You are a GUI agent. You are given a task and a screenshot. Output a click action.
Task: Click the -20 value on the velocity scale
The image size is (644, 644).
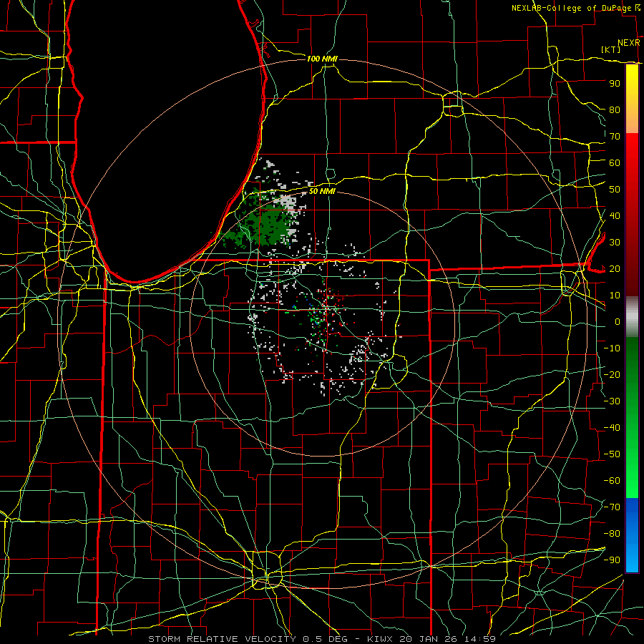(612, 374)
